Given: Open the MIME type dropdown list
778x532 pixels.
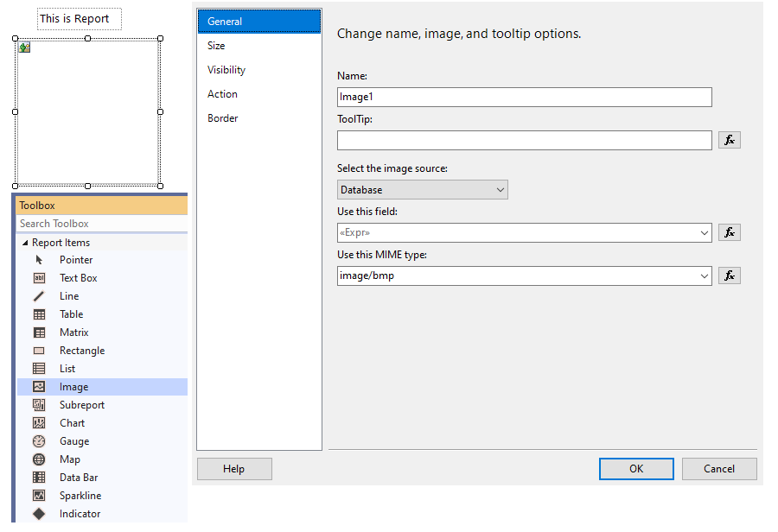Looking at the screenshot, I should click(x=704, y=276).
